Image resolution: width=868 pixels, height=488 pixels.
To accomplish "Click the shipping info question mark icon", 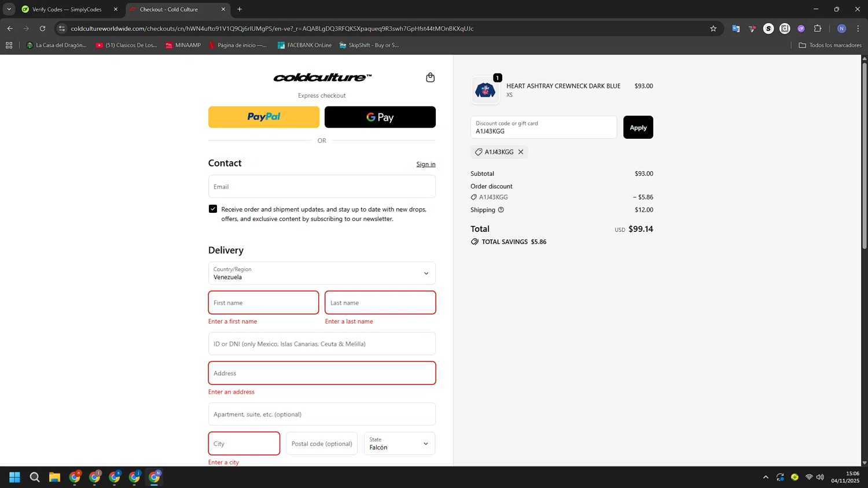I will pyautogui.click(x=501, y=210).
